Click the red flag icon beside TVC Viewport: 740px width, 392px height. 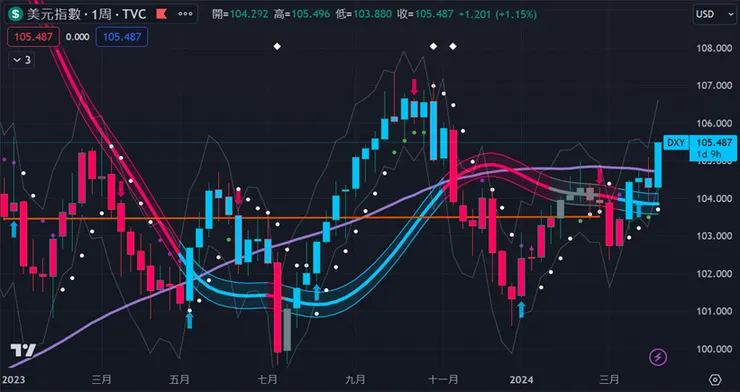[x=162, y=14]
